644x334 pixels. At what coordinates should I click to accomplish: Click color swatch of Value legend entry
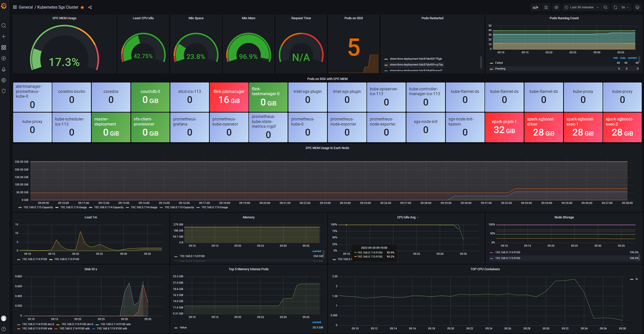176,327
